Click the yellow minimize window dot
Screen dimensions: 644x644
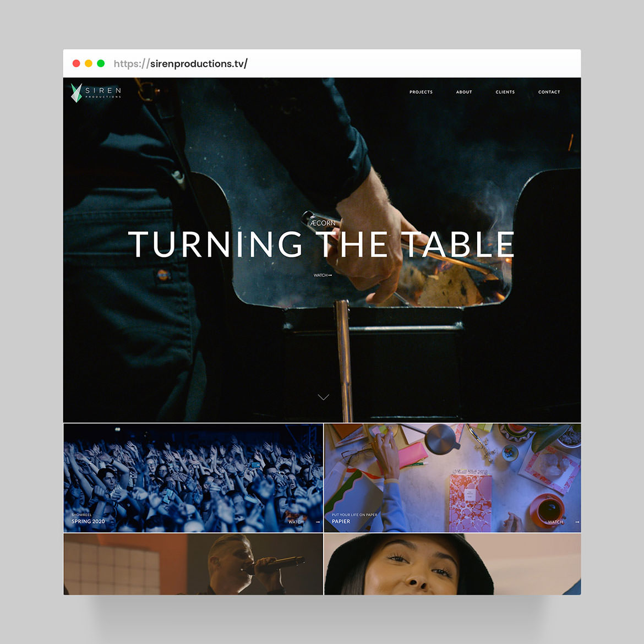pyautogui.click(x=89, y=63)
